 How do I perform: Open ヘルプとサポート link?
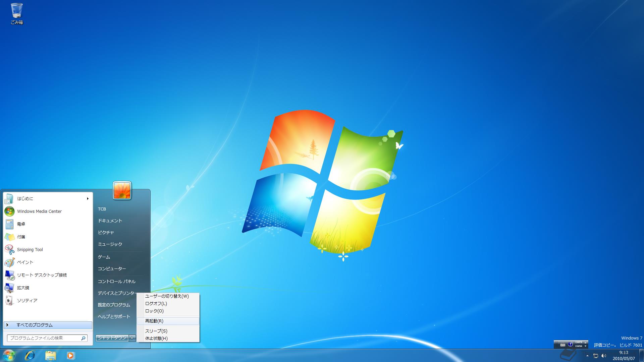click(x=114, y=317)
